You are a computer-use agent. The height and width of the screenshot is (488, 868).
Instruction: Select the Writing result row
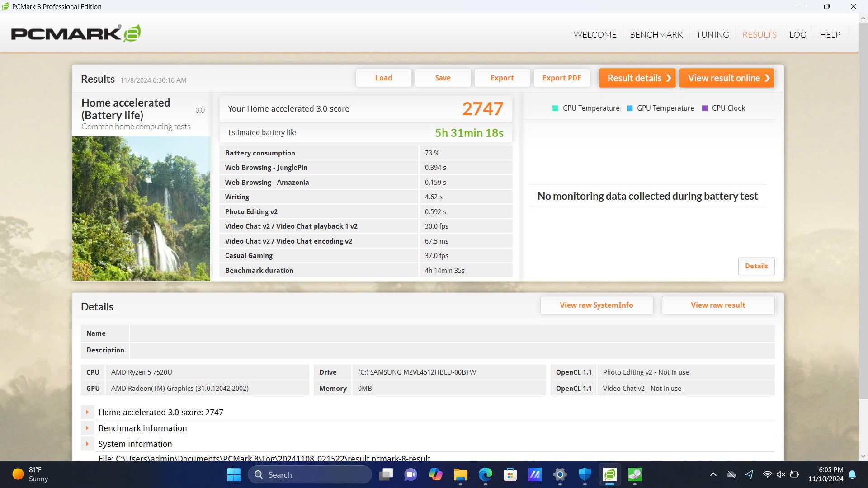366,197
